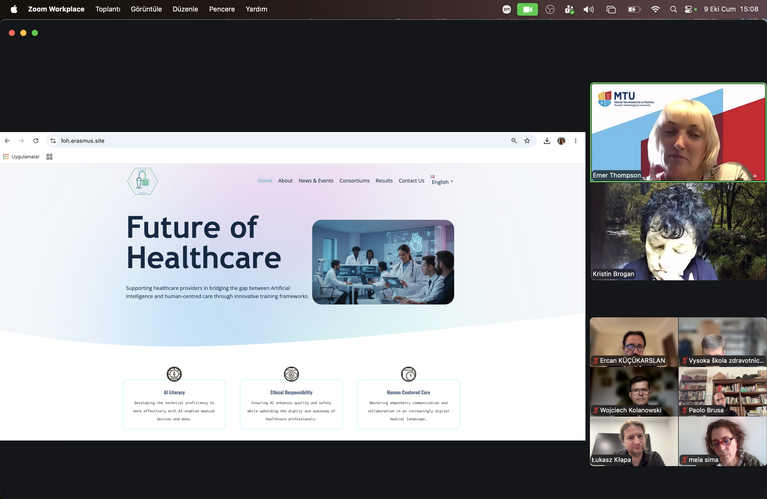The width and height of the screenshot is (767, 499).
Task: Select Paolo Brusa's video tile
Action: (x=722, y=391)
